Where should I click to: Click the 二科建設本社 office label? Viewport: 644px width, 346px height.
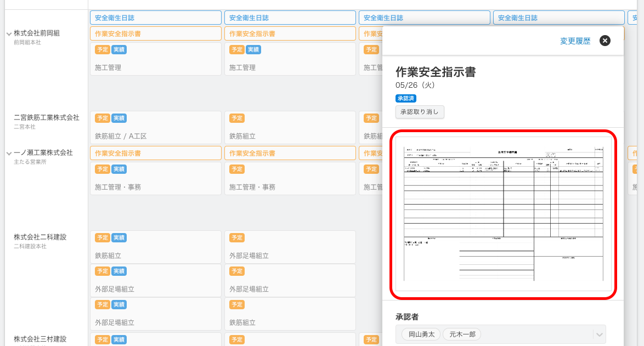coord(30,246)
